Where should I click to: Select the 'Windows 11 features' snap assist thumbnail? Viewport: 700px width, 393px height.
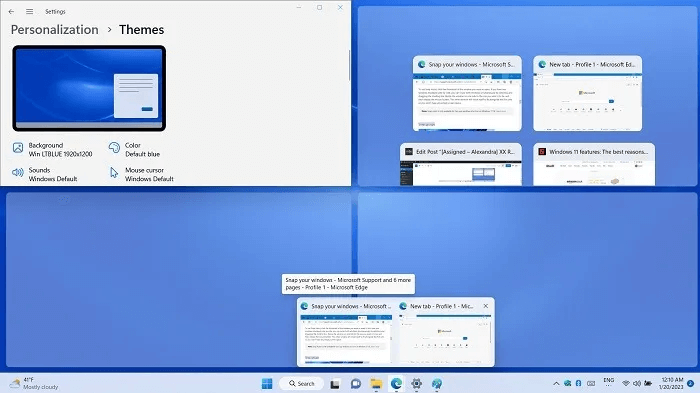point(594,164)
